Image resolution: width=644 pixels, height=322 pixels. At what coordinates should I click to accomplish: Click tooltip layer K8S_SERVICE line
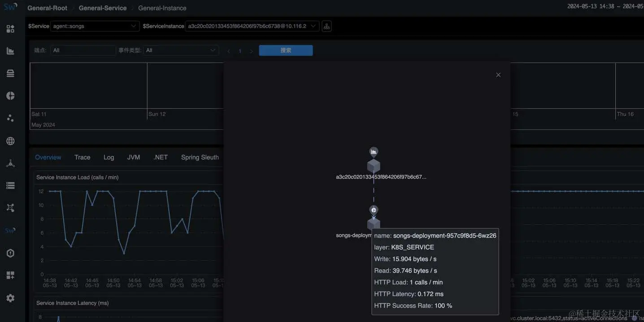point(404,247)
